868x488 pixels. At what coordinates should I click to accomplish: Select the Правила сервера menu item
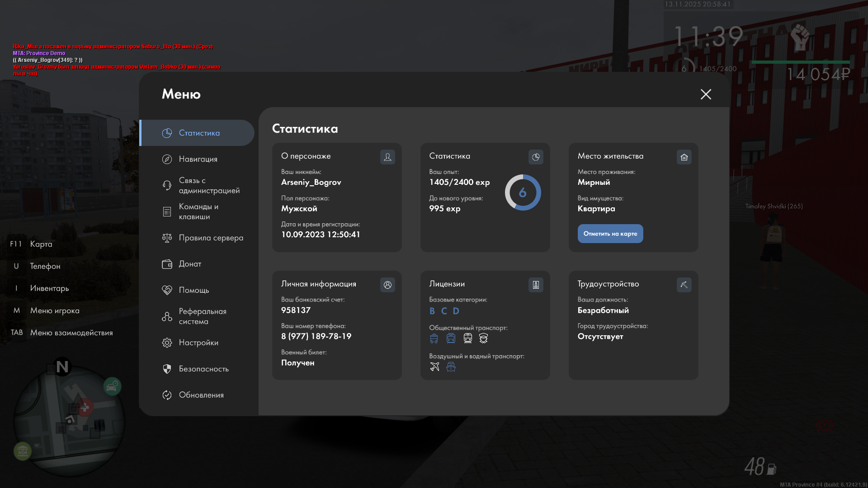211,238
